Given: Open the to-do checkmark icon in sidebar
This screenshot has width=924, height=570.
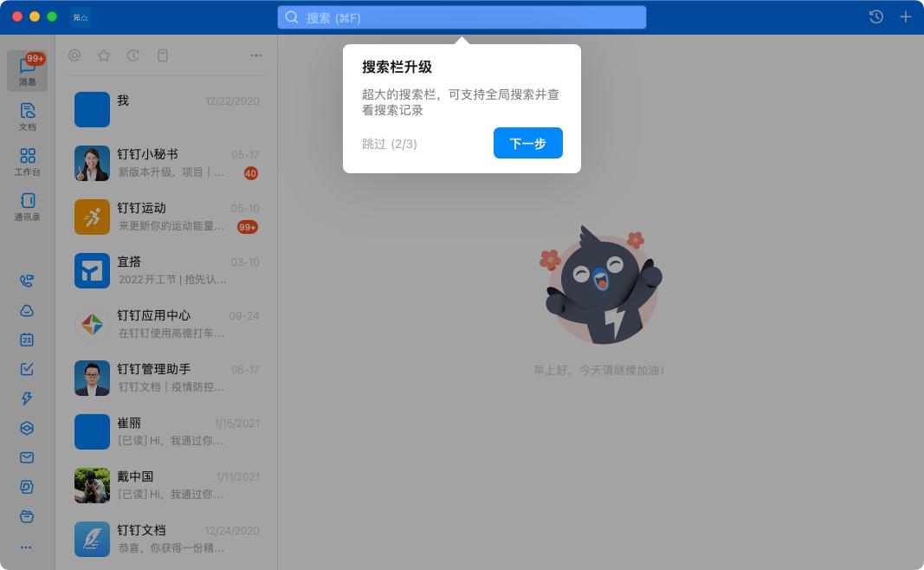Looking at the screenshot, I should 27,369.
